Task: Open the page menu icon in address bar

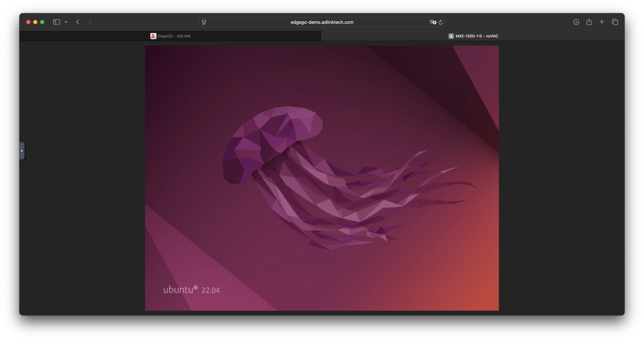Action: [x=204, y=22]
